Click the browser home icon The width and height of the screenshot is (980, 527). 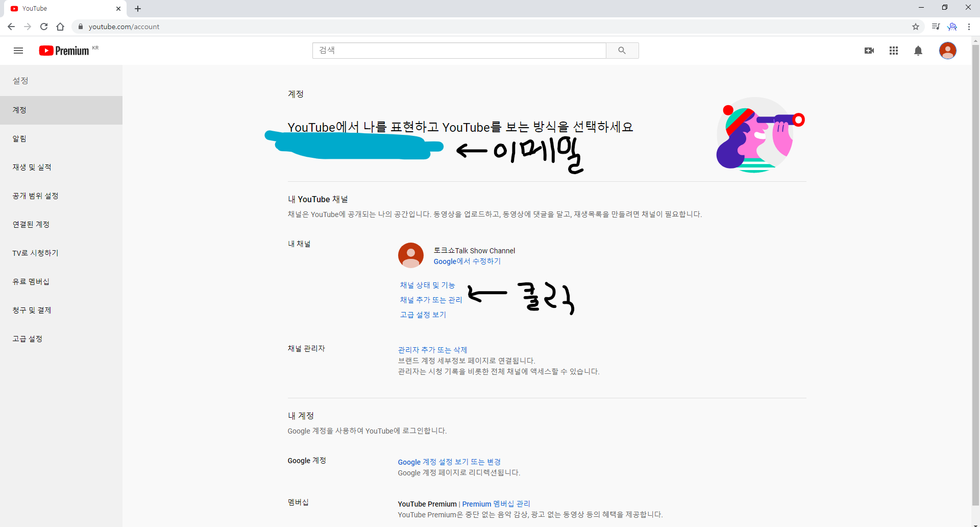click(60, 27)
